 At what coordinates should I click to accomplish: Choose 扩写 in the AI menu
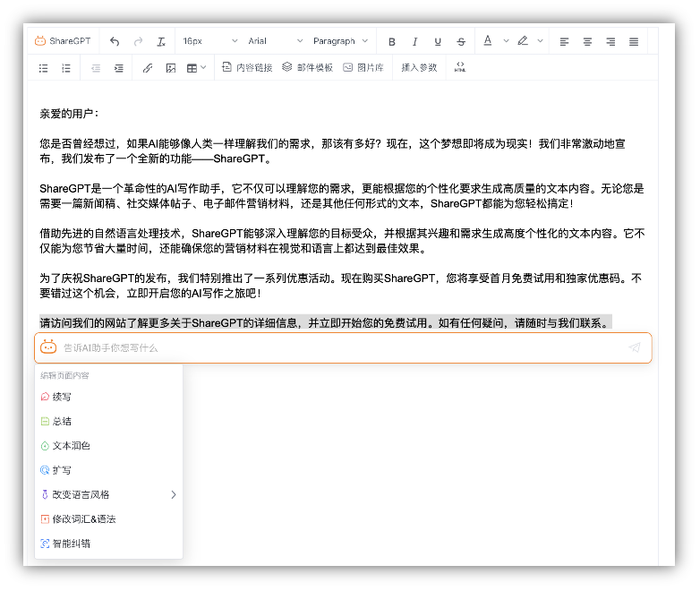pyautogui.click(x=108, y=470)
